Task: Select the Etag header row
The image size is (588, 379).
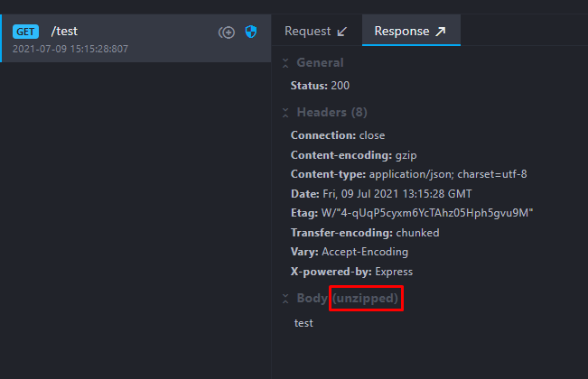Action: 412,213
